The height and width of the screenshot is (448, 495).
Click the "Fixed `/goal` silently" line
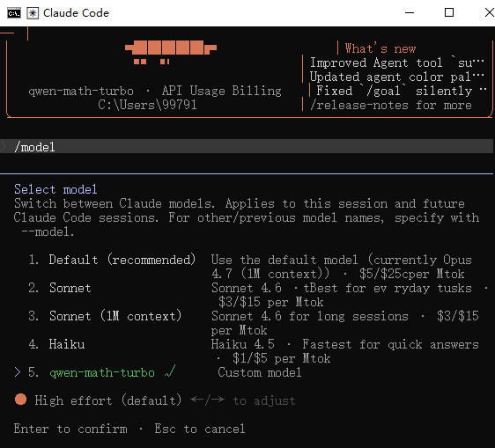pos(401,91)
